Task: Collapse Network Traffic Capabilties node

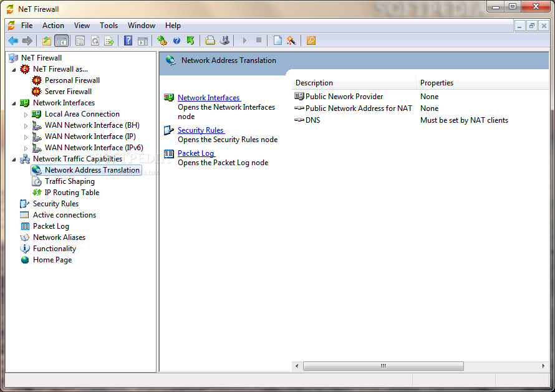Action: click(14, 160)
